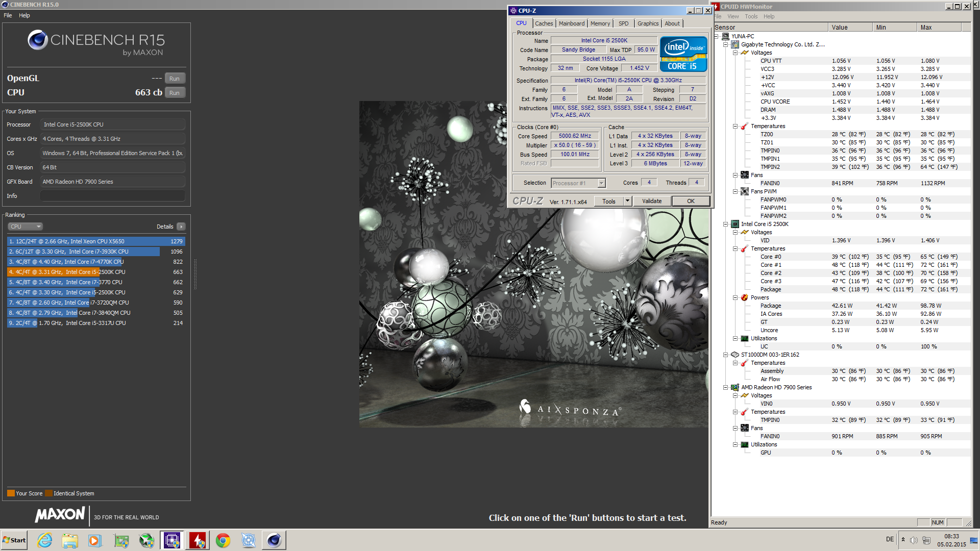The image size is (980, 551).
Task: Collapse the Gigabyte Technology tree node
Action: click(725, 44)
